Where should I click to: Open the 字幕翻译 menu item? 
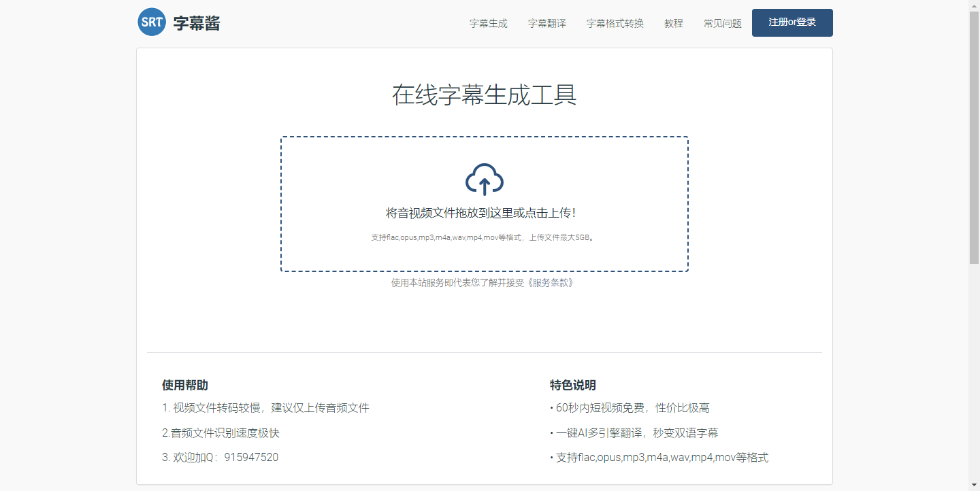click(547, 23)
